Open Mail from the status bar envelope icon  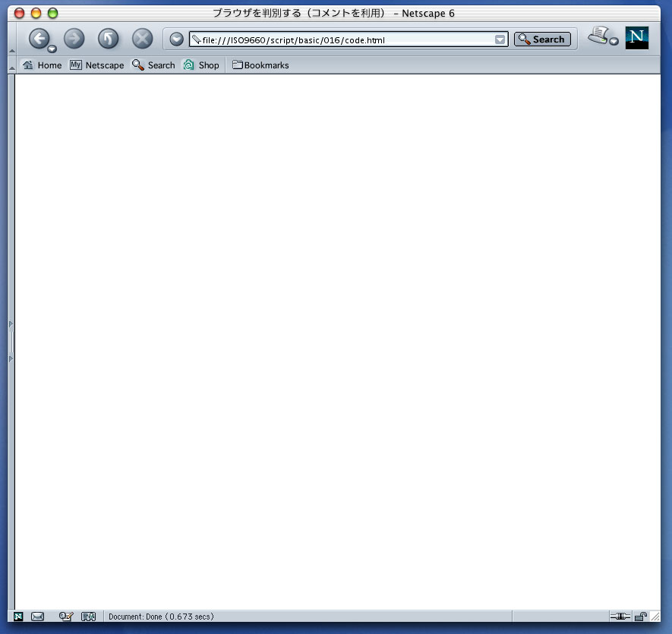[38, 617]
